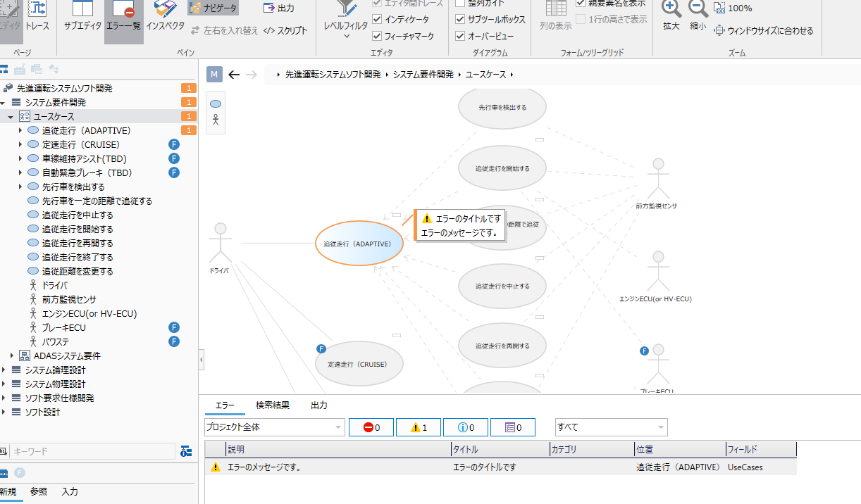Open the レベルフィルタ dropdown
Screen dimensions: 861x504
point(345,20)
